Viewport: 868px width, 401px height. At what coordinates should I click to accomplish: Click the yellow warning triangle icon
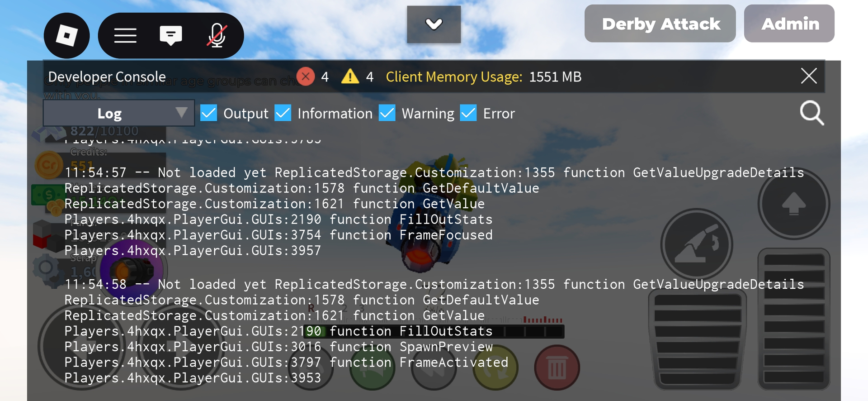[350, 76]
